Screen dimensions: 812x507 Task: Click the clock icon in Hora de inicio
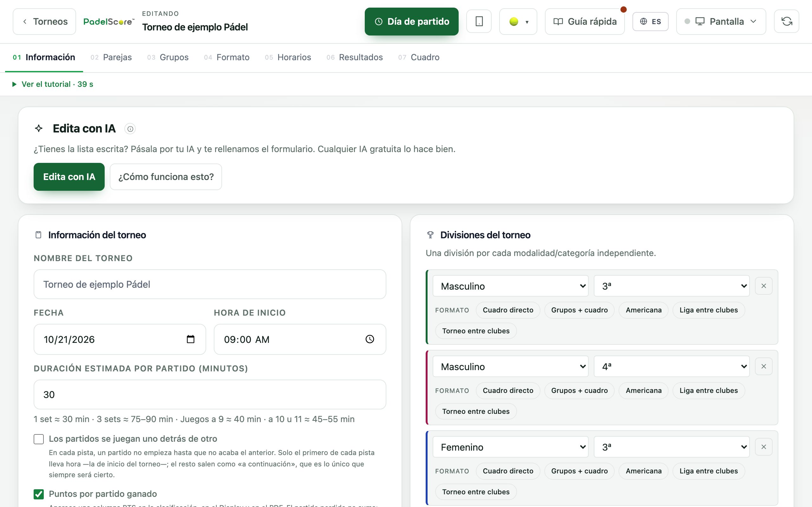(370, 339)
